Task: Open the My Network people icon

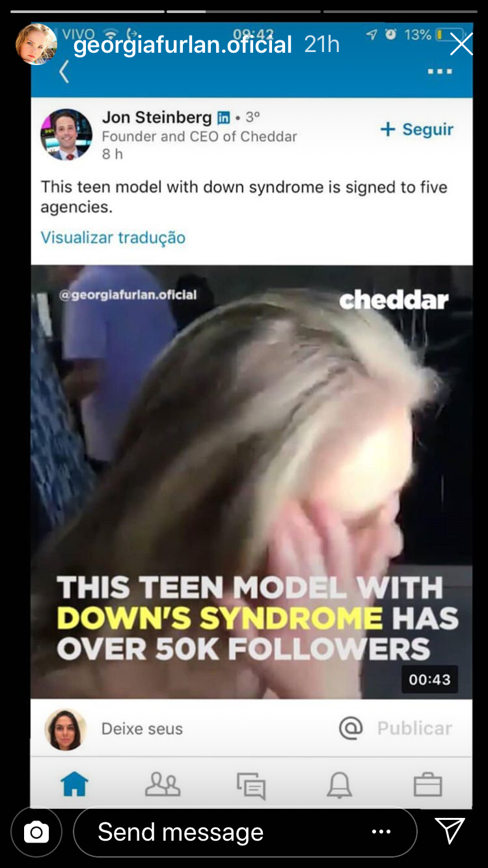Action: [163, 785]
